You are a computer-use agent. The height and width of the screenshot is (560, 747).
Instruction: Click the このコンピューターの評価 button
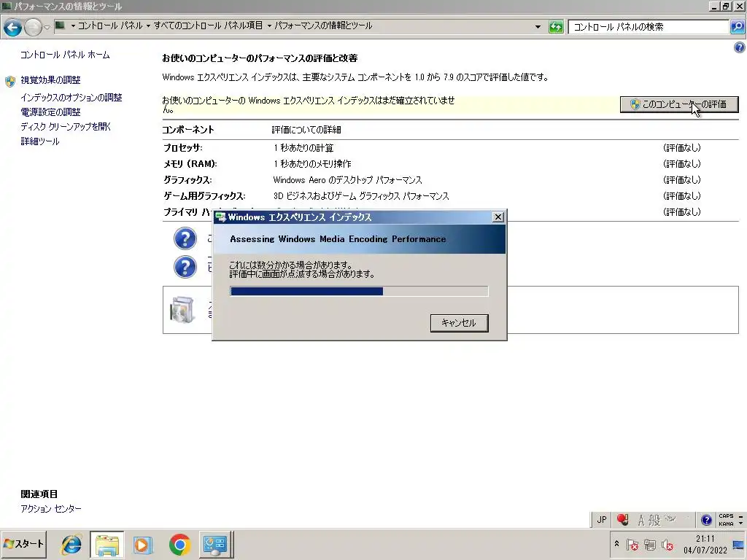(x=679, y=104)
